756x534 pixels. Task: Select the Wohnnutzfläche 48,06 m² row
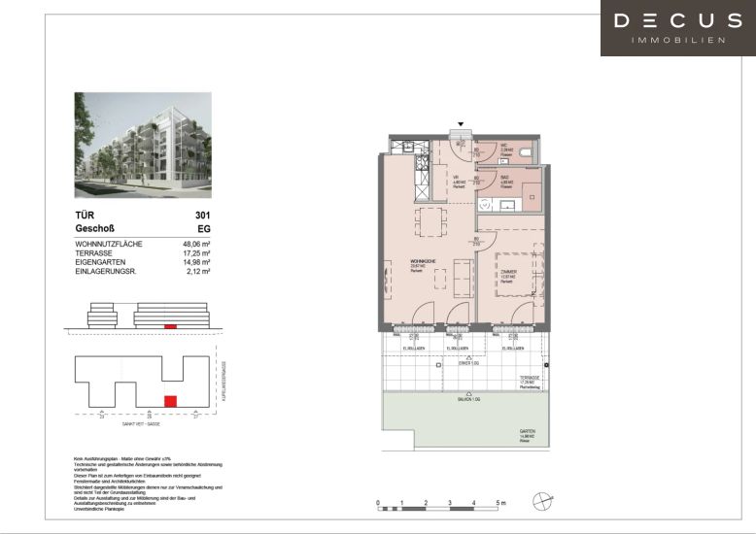point(143,243)
